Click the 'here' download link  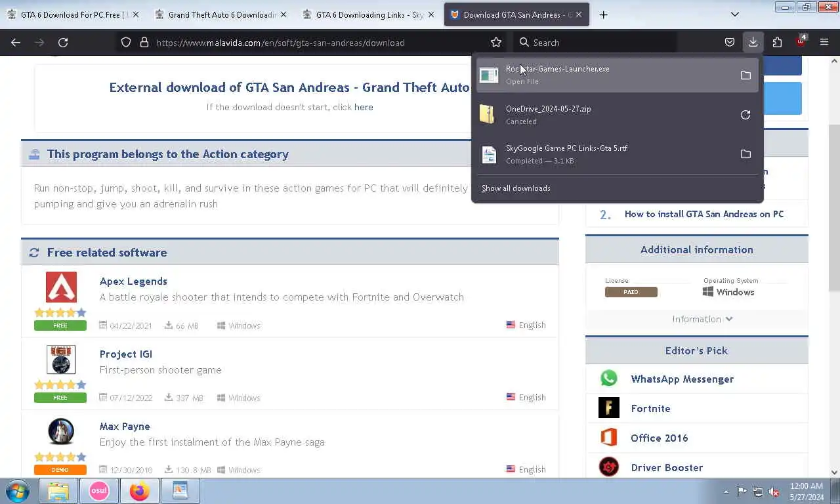[x=364, y=107]
